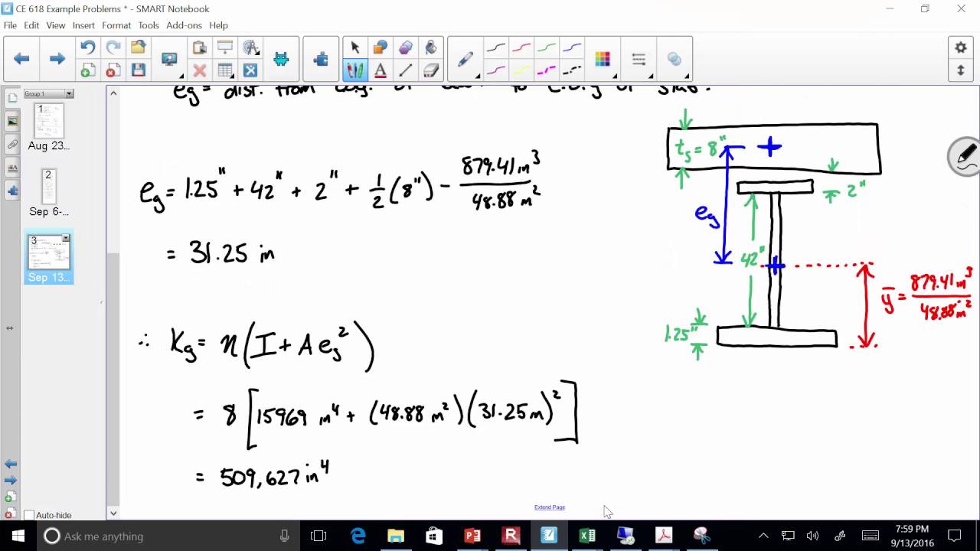
Task: Open Excel from the taskbar
Action: 587,536
